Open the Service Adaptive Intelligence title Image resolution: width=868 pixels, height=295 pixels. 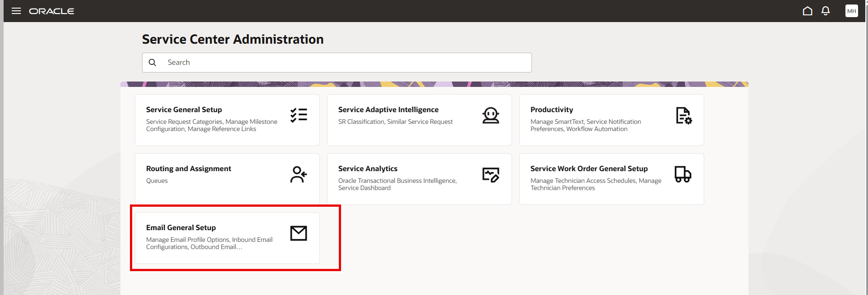tap(388, 109)
